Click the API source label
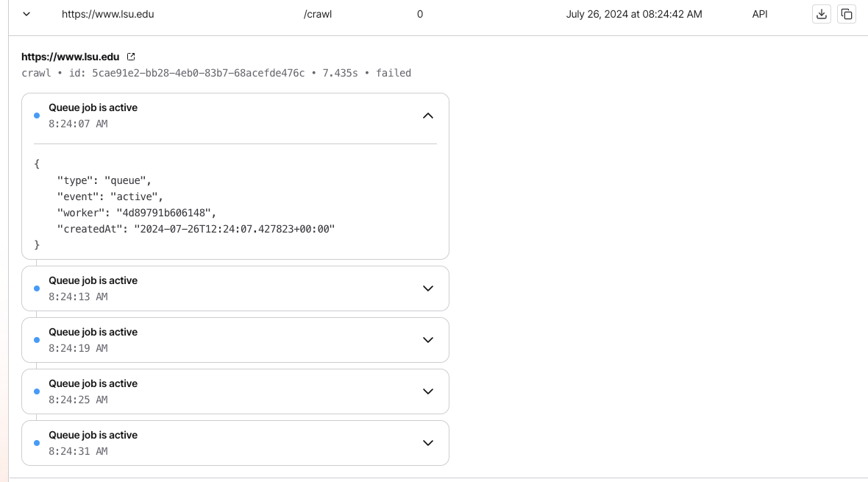 [x=760, y=14]
